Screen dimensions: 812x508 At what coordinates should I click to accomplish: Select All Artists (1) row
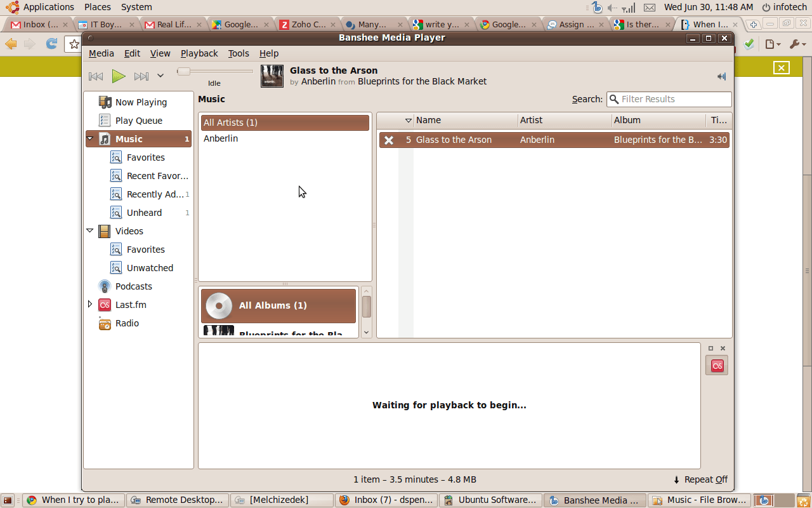tap(285, 123)
